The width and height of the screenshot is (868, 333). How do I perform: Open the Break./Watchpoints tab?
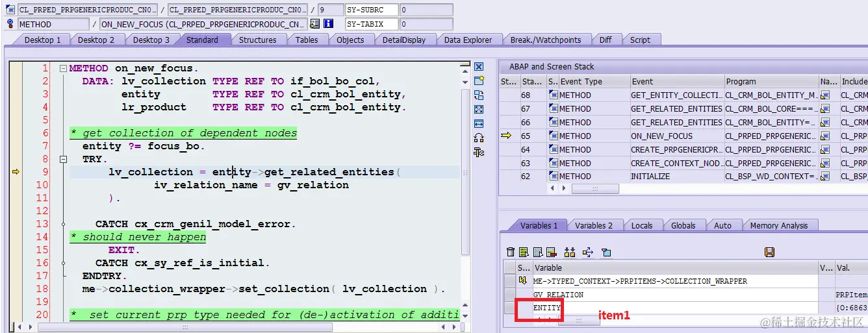[546, 40]
